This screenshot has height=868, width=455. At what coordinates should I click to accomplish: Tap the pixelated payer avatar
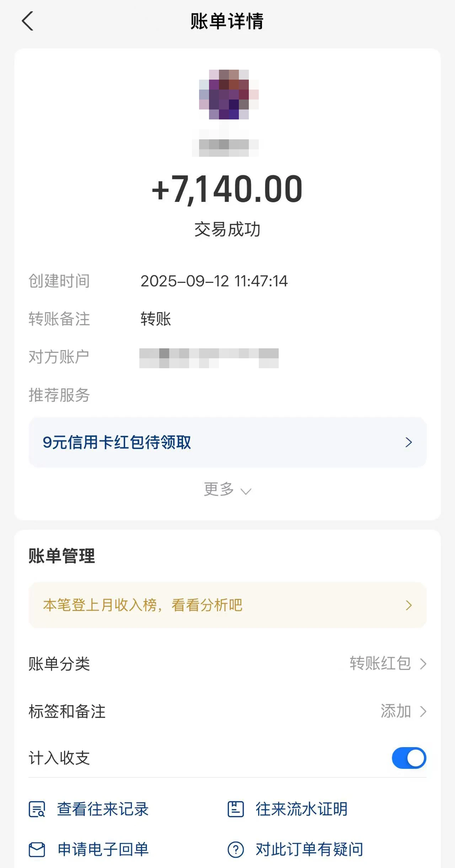click(x=229, y=95)
